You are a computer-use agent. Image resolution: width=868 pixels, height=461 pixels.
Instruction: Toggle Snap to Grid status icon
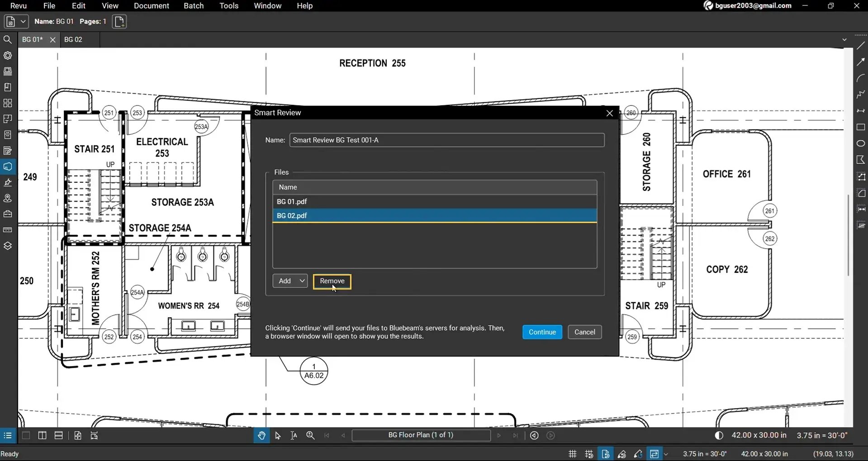point(589,454)
